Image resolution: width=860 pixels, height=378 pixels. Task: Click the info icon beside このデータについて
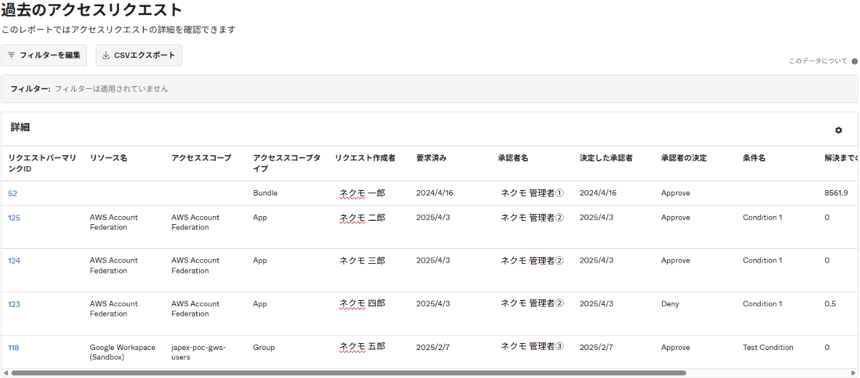[855, 61]
